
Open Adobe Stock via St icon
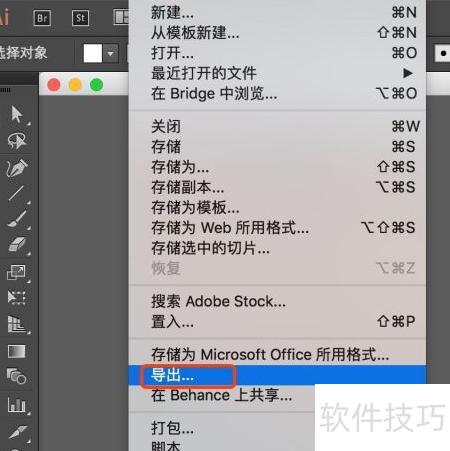80,18
